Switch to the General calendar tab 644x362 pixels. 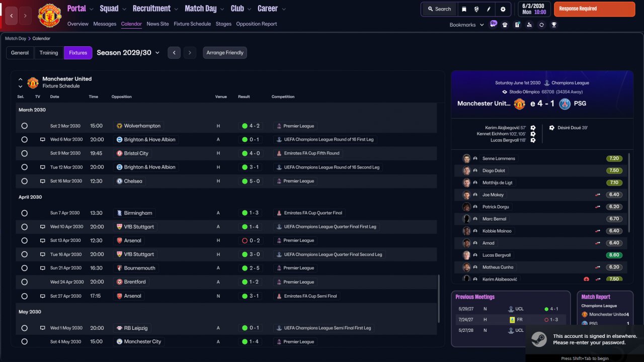coord(20,53)
